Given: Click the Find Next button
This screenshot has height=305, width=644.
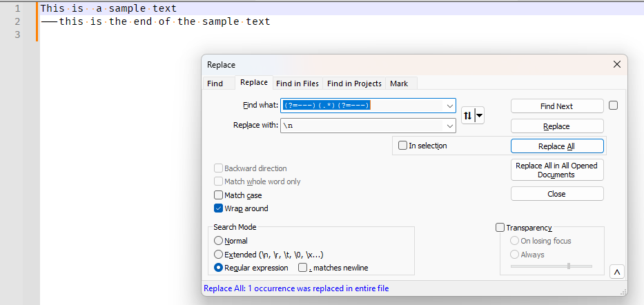Looking at the screenshot, I should click(556, 106).
